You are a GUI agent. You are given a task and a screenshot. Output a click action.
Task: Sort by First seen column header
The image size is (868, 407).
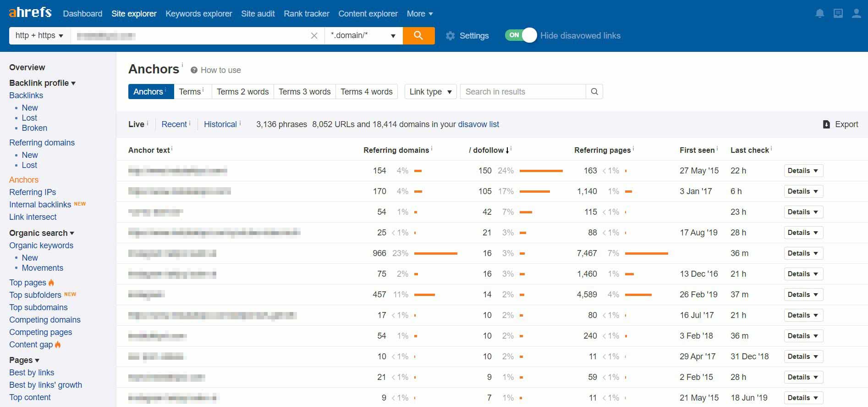pyautogui.click(x=697, y=150)
